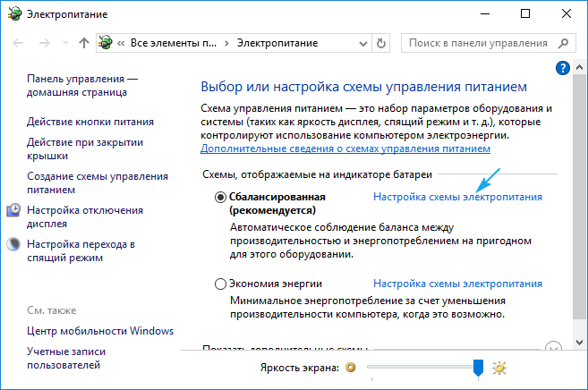Select the Сбалансированная power plan
Viewport: 588px width, 390px height.
point(221,197)
